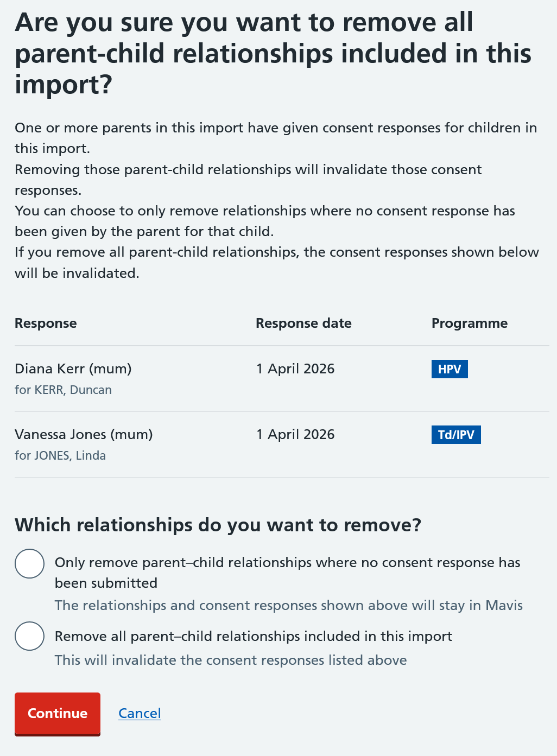Click the text for KERR, Duncan
This screenshot has height=756, width=557.
pyautogui.click(x=63, y=390)
